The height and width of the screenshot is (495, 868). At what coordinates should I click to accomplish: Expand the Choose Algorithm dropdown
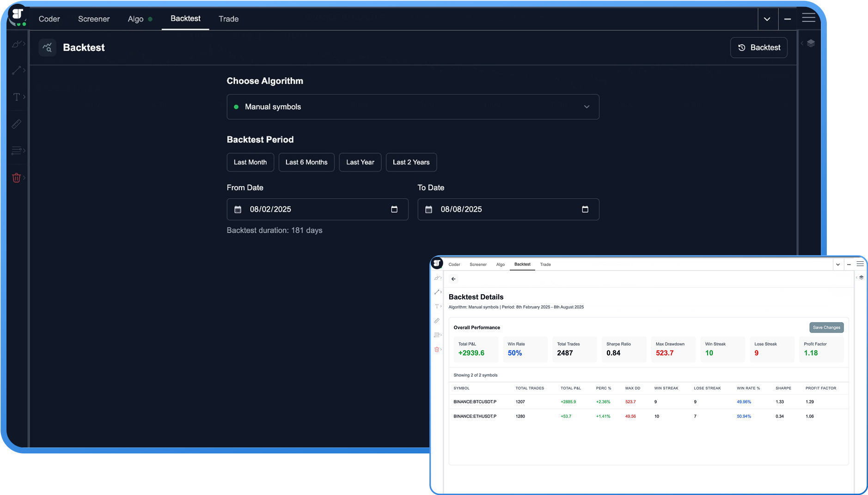(x=413, y=107)
